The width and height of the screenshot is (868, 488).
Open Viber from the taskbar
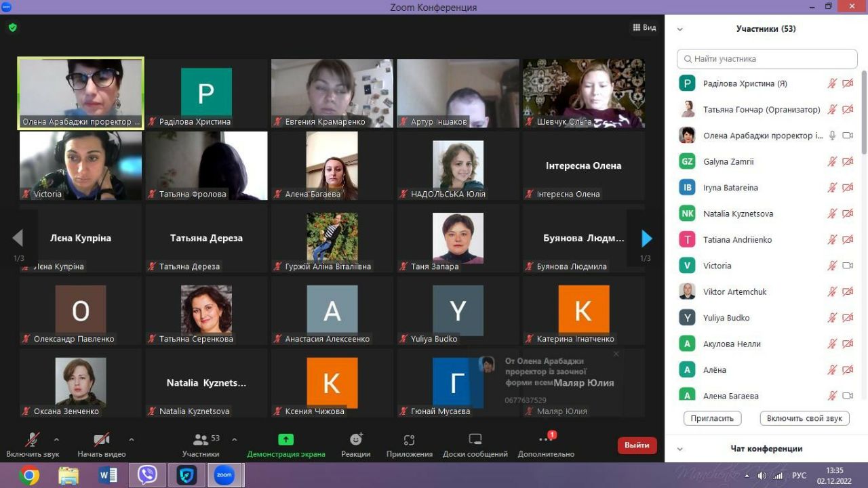tap(147, 475)
